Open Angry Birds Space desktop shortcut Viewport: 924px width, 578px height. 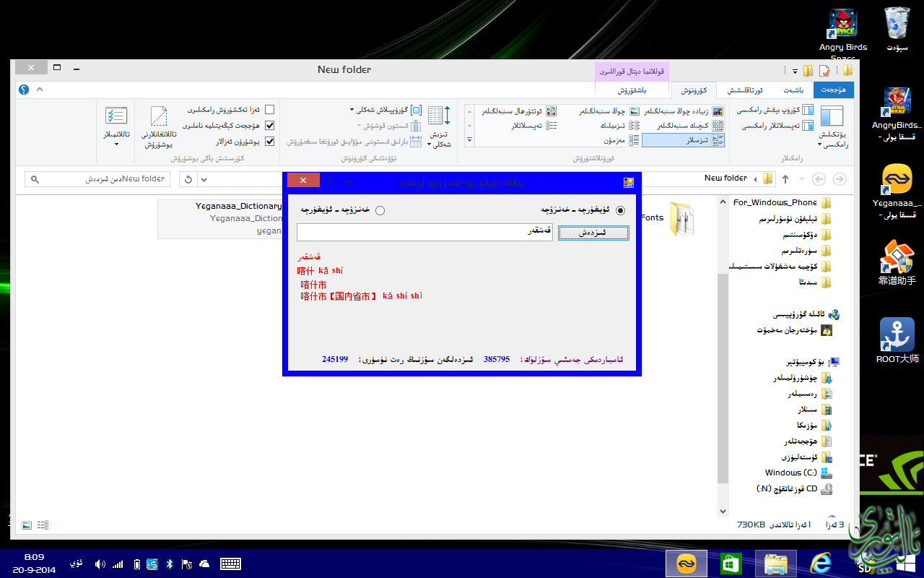point(842,34)
